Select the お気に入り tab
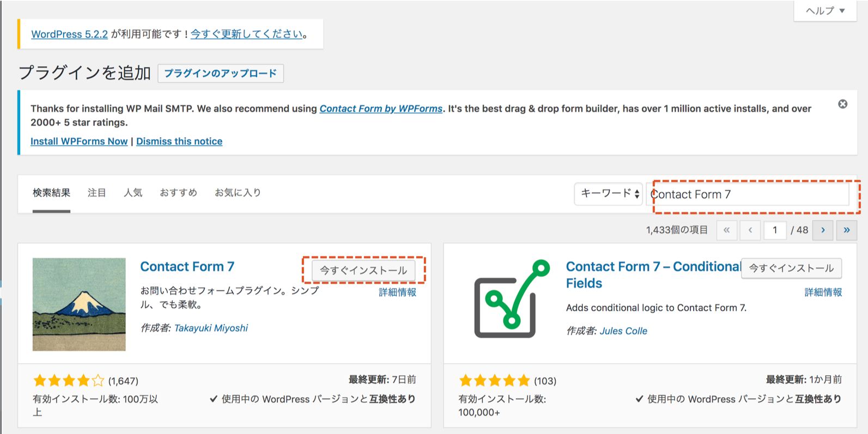The width and height of the screenshot is (868, 434). click(x=238, y=193)
